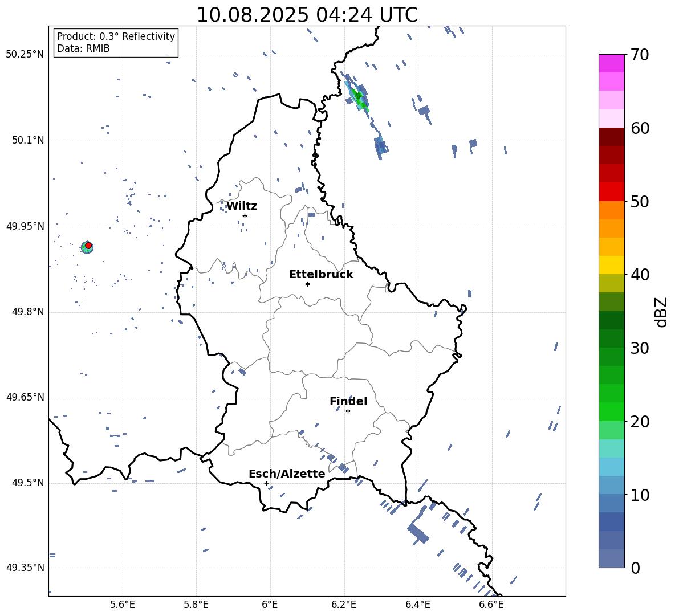The width and height of the screenshot is (675, 616).
Task: Pick the bright red colorbar swatch just above 50
Action: (611, 192)
